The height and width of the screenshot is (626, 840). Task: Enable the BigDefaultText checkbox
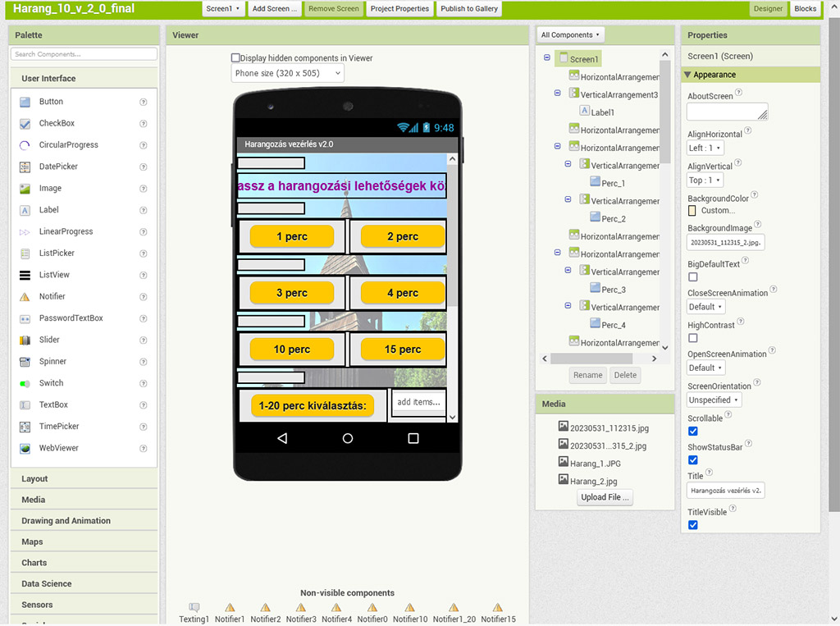(x=692, y=277)
